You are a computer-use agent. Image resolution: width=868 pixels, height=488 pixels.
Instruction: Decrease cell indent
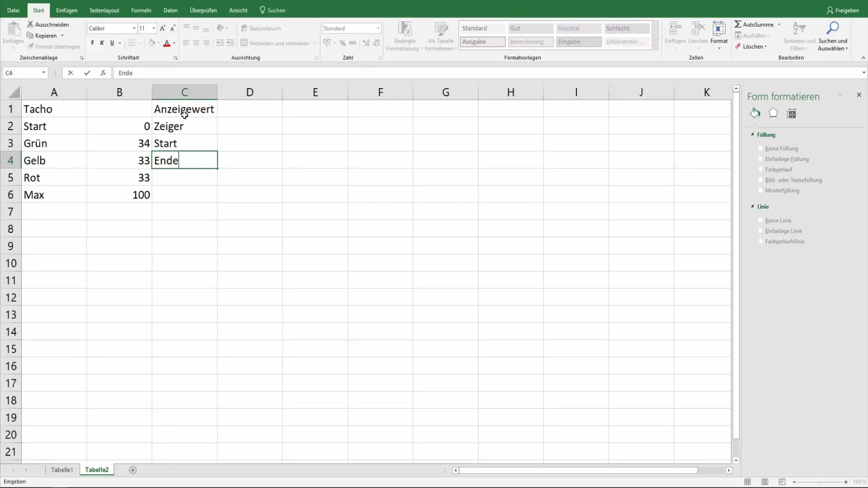tap(220, 43)
